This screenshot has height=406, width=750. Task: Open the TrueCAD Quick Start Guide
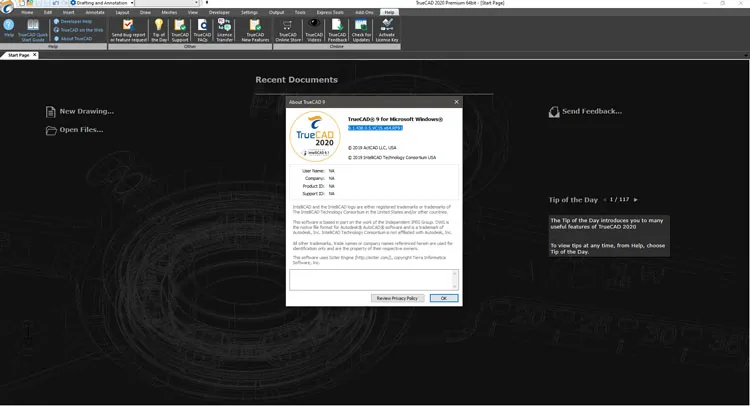click(33, 30)
